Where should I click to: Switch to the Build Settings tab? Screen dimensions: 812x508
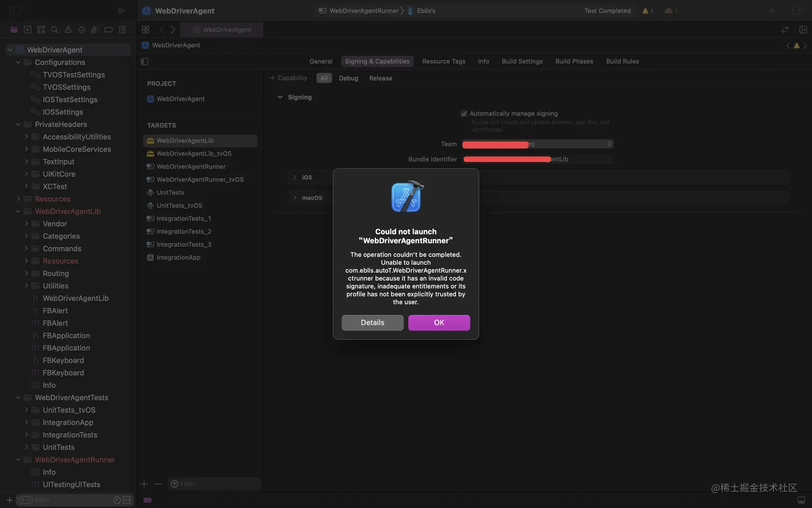tap(522, 61)
